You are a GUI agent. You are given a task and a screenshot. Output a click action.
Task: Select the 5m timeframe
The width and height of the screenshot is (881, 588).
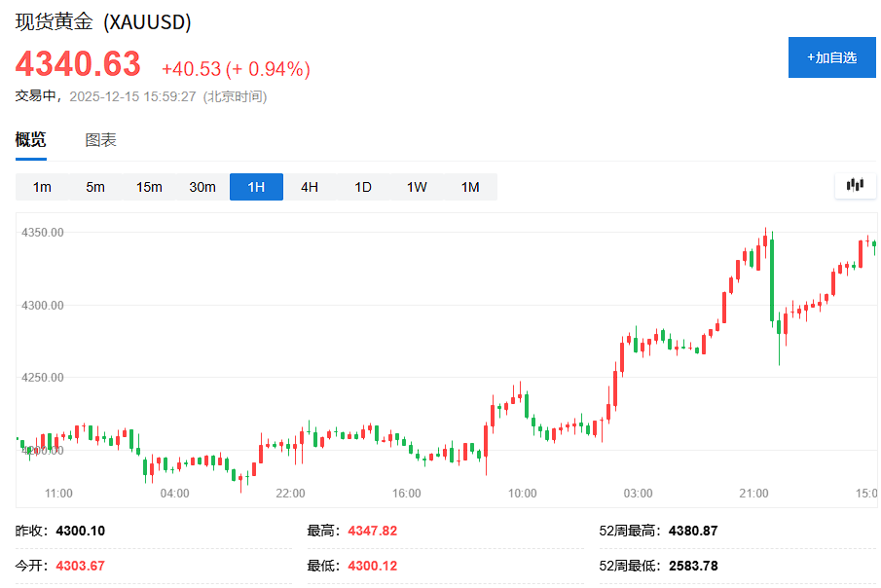coord(94,186)
